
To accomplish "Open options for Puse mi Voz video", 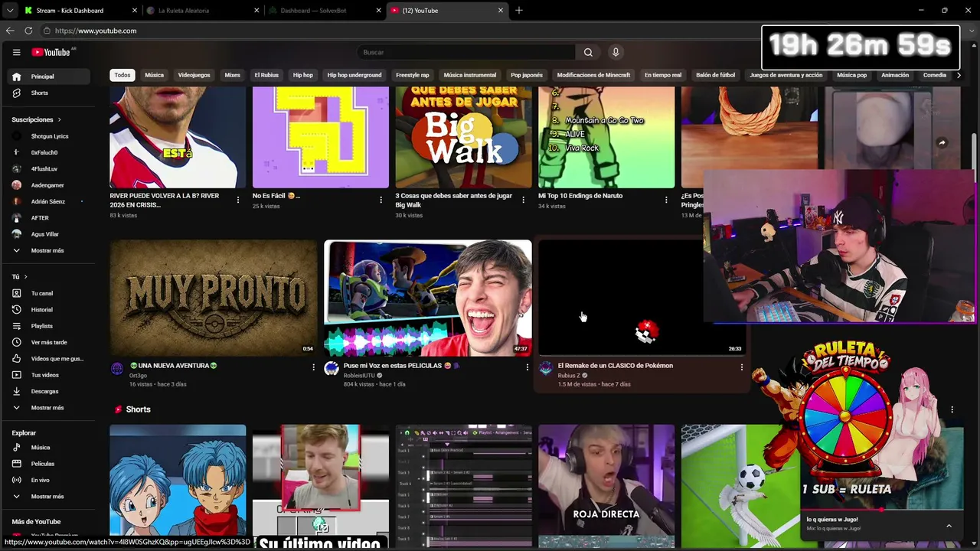I will (527, 367).
